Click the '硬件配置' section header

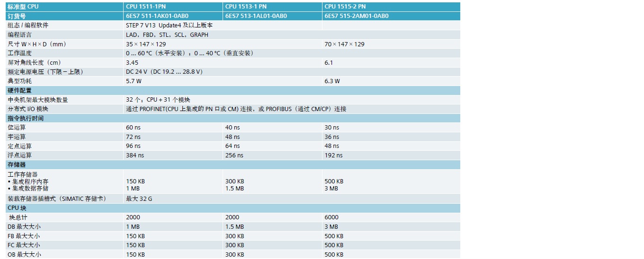click(x=20, y=90)
